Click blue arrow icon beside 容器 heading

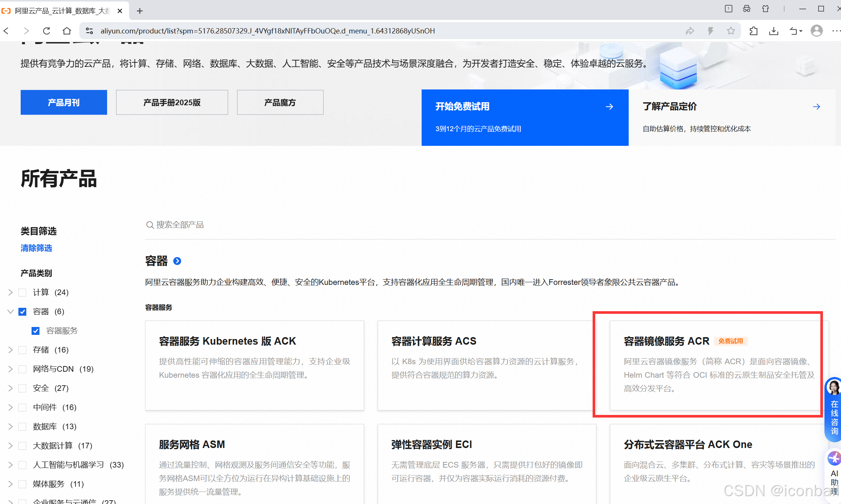[x=177, y=261]
